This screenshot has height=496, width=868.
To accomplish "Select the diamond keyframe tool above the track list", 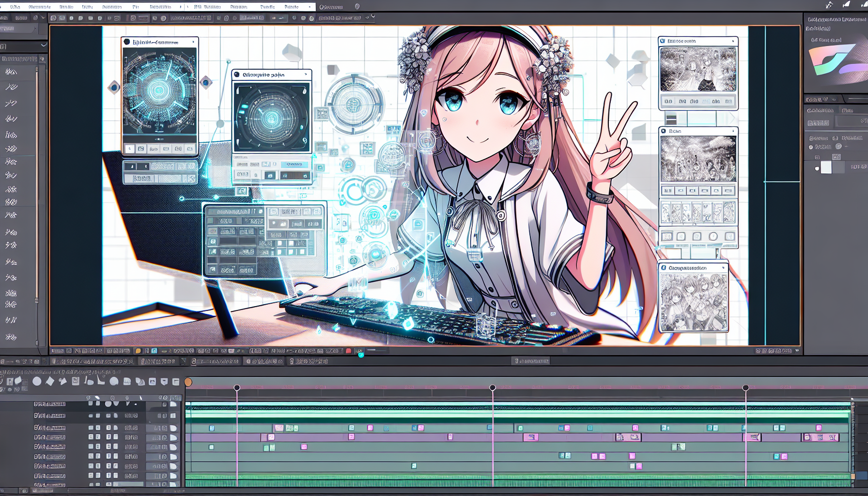I will tap(50, 382).
